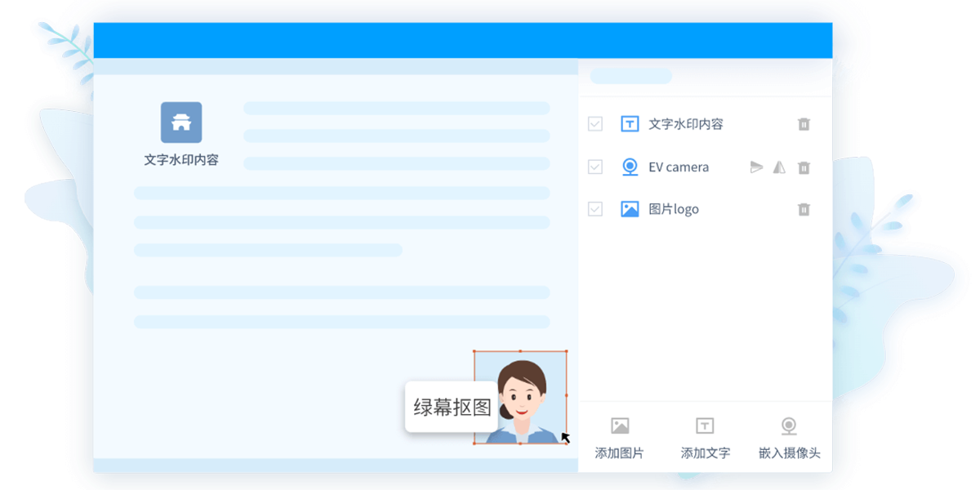The image size is (980, 490).
Task: Mirror the EV camera with the flip icon
Action: pos(779,167)
